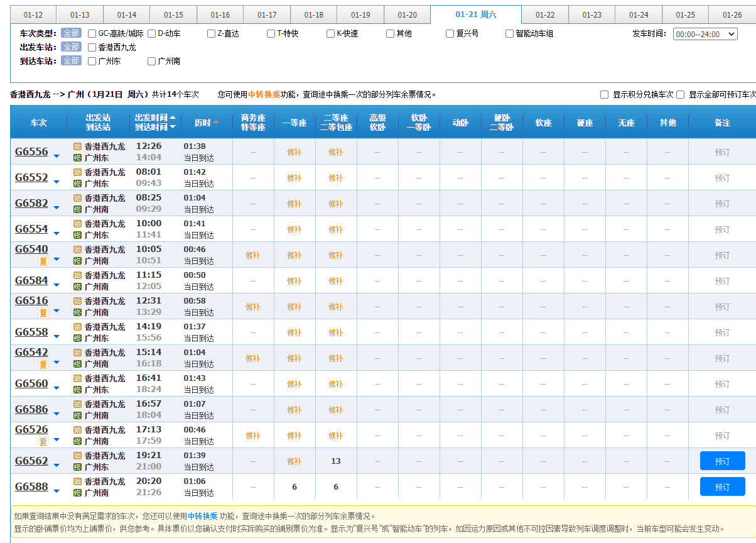The width and height of the screenshot is (756, 543).
Task: Sort by the 历时 duration arrow
Action: coord(216,123)
